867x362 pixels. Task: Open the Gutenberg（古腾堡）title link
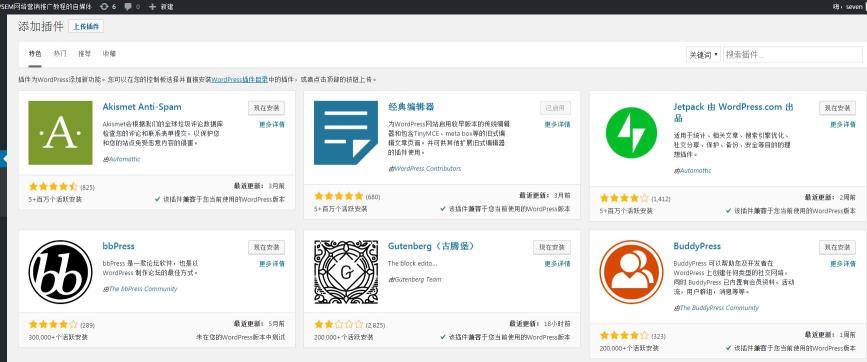point(432,246)
